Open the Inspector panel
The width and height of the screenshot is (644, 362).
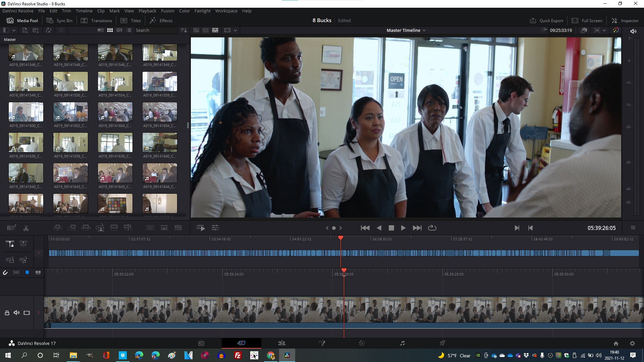pyautogui.click(x=625, y=20)
